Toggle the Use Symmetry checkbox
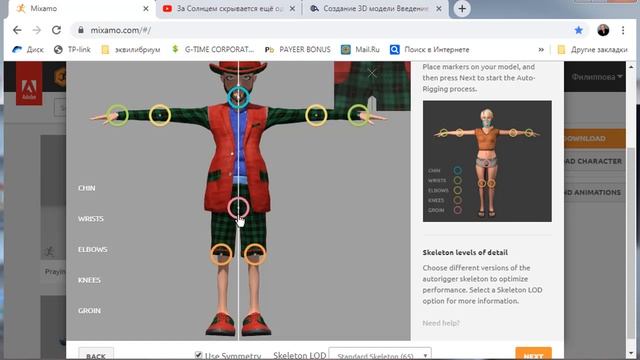 click(x=198, y=355)
